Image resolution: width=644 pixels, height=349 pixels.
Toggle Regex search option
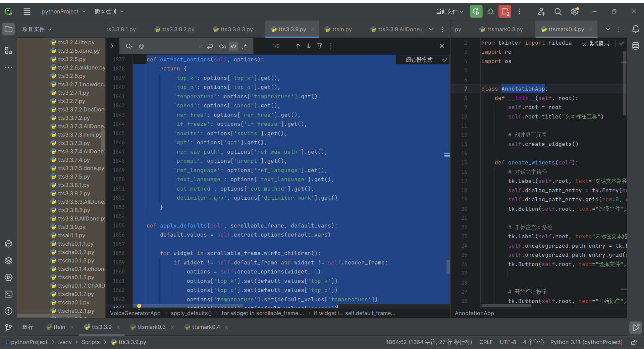245,46
